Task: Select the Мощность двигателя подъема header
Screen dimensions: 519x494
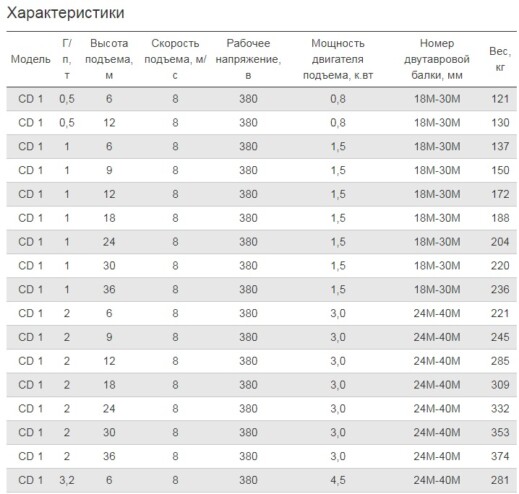Action: click(338, 59)
